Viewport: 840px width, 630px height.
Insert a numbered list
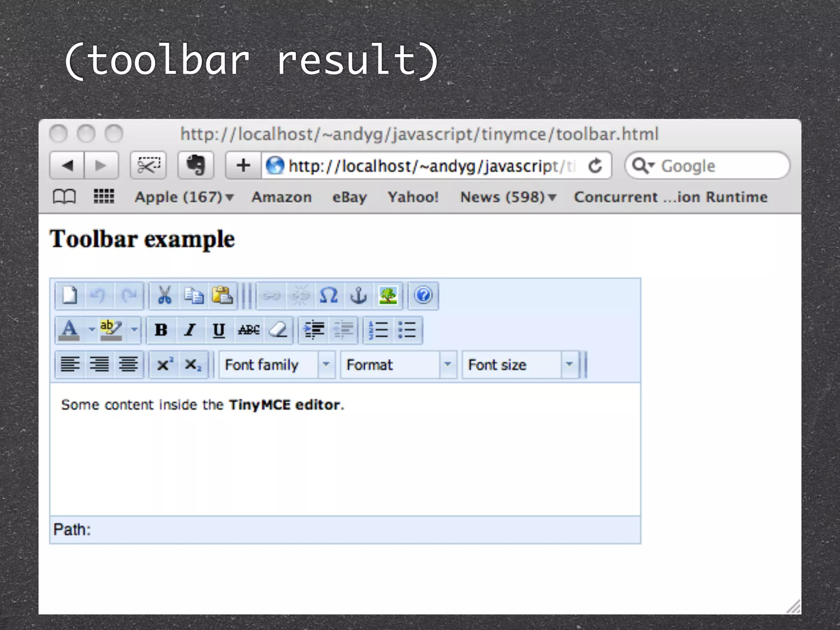click(379, 330)
